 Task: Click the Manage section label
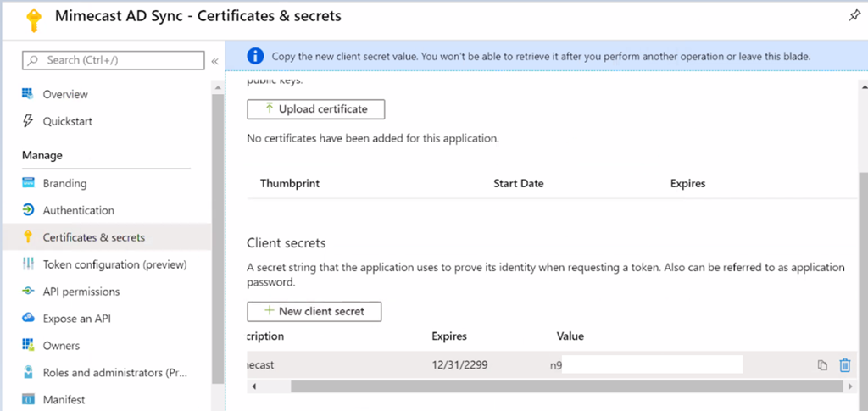pyautogui.click(x=42, y=155)
